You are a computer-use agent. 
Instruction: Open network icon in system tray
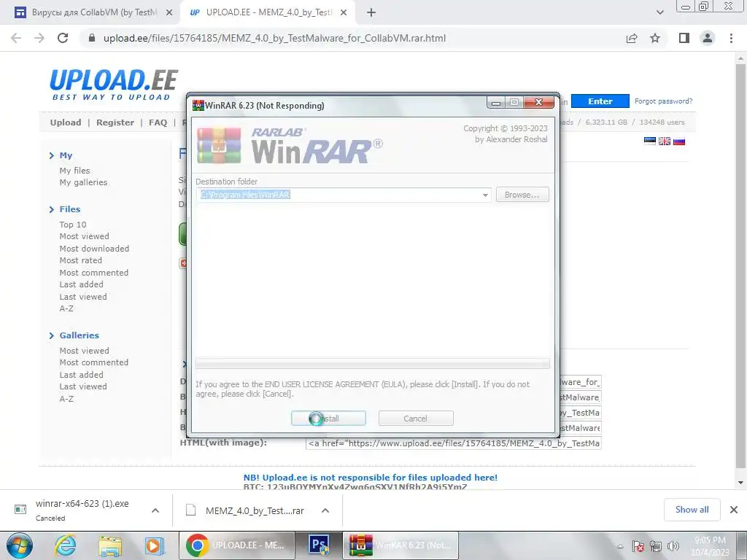(x=656, y=546)
